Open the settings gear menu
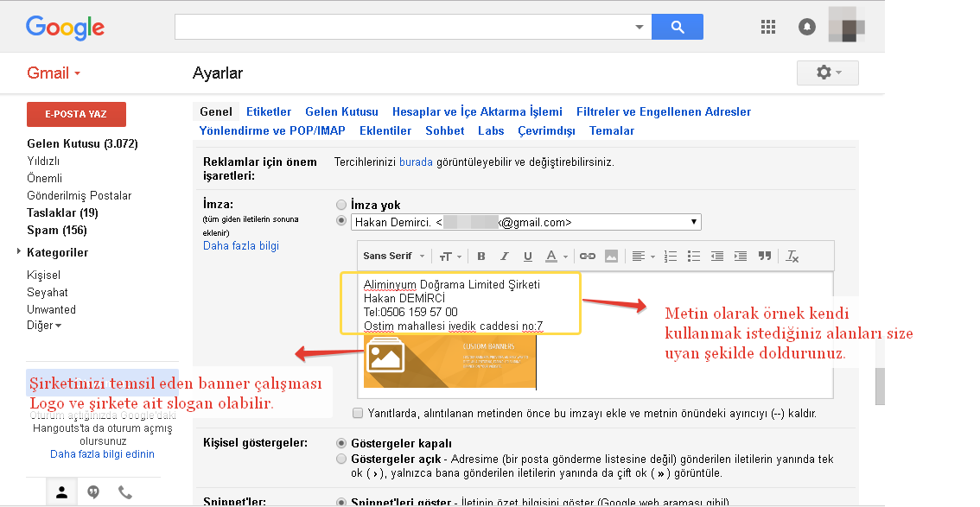The height and width of the screenshot is (507, 980). click(x=828, y=73)
